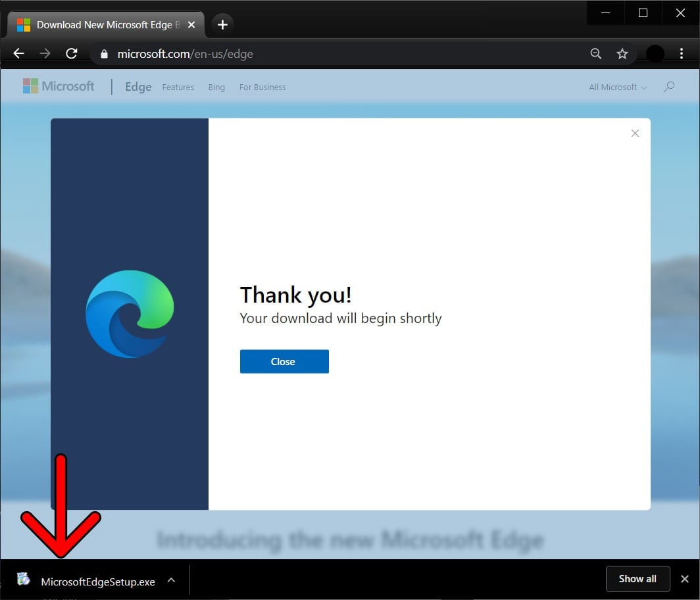Expand the MicrosoftEdgeSetup.exe download options chevron

(x=171, y=580)
